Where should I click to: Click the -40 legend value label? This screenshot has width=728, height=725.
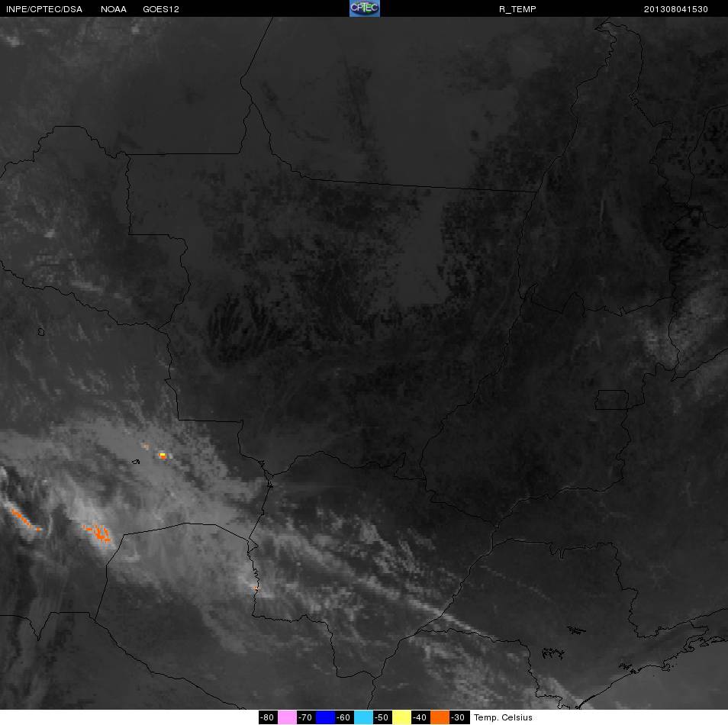pos(420,717)
